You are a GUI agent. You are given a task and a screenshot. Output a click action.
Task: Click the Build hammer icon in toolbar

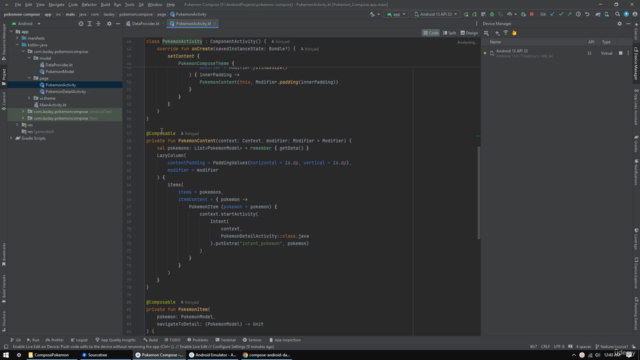pos(372,14)
